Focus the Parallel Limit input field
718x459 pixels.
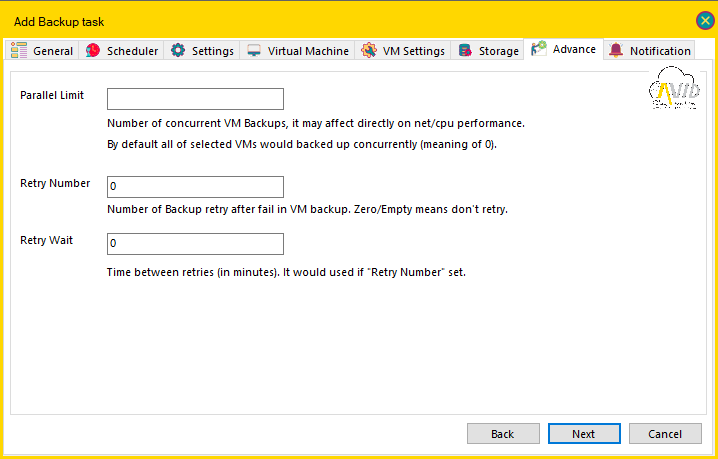pyautogui.click(x=195, y=99)
